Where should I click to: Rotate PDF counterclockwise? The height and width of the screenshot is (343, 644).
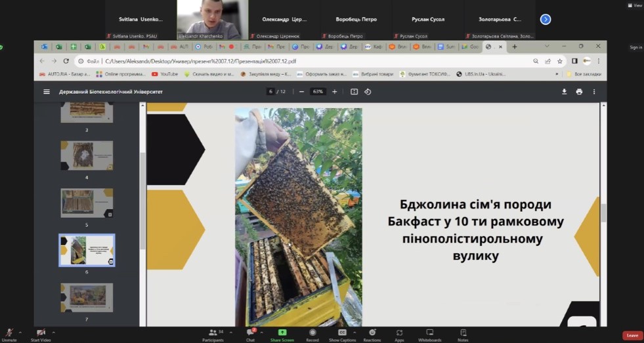[x=368, y=92]
